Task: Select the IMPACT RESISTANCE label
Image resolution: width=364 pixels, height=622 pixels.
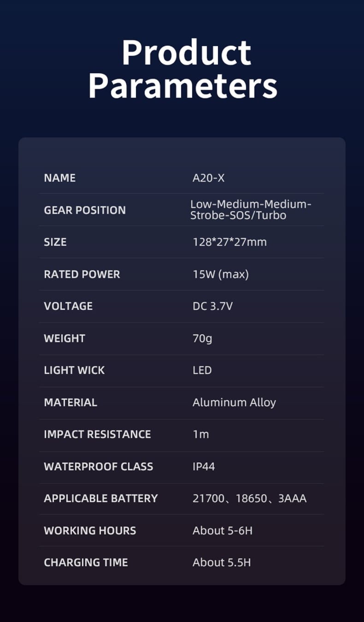Action: [97, 434]
